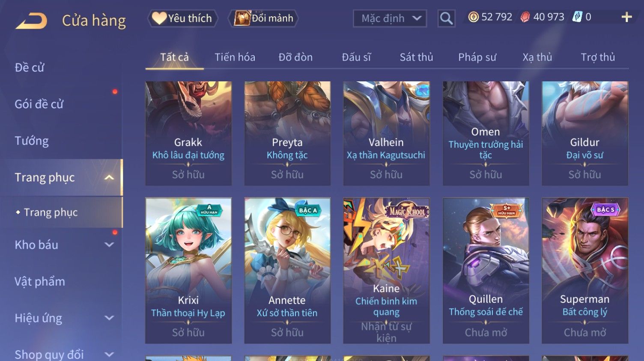This screenshot has height=361, width=644.
Task: Select the Pháp sư filter tab
Action: click(477, 57)
